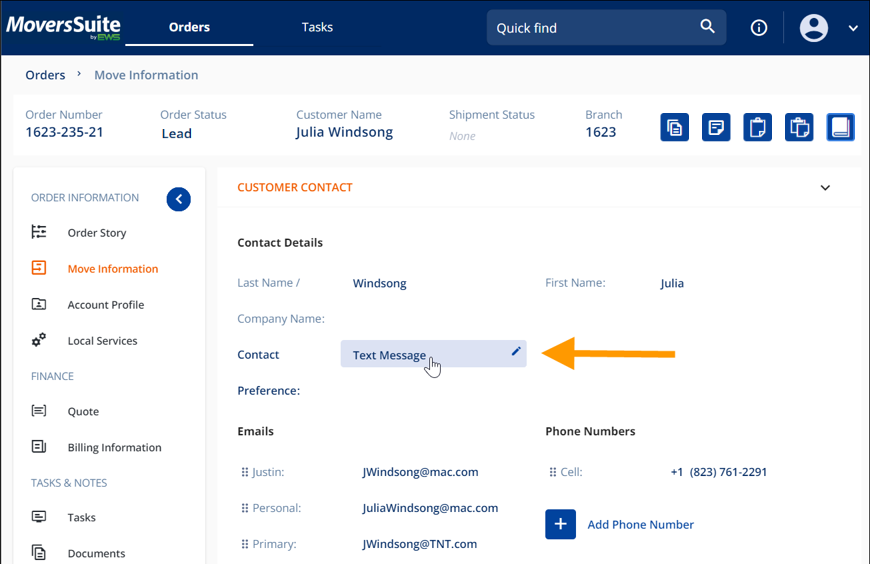Click the Add Phone Number link text
This screenshot has height=564, width=870.
(x=640, y=525)
